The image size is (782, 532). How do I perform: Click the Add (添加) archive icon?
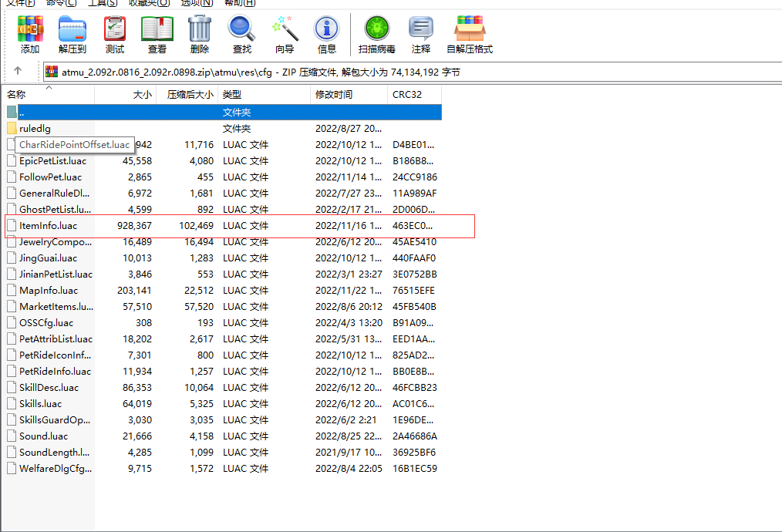point(30,29)
